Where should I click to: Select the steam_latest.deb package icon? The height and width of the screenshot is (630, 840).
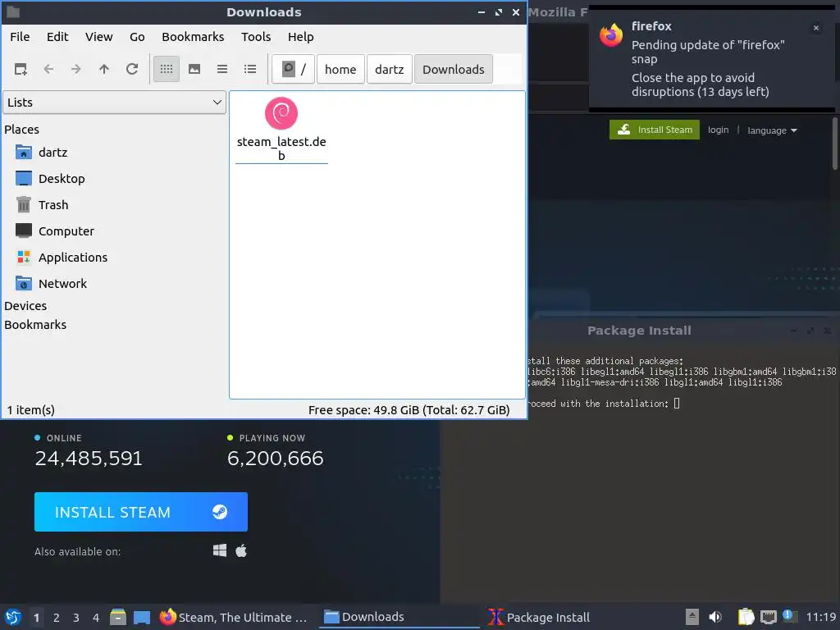tap(281, 113)
